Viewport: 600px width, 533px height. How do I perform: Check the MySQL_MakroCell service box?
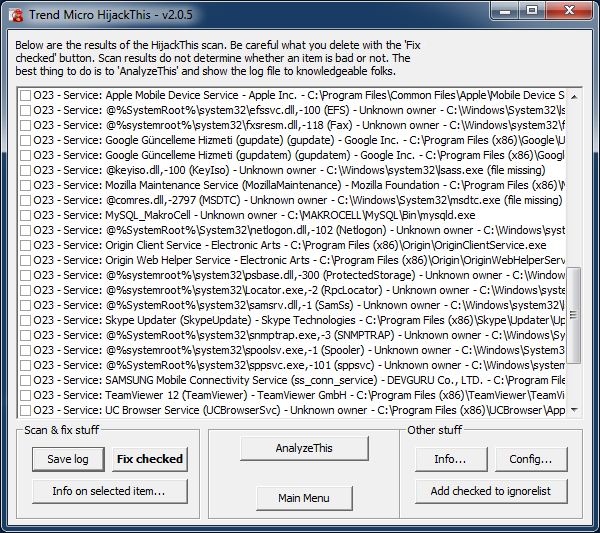pyautogui.click(x=25, y=215)
